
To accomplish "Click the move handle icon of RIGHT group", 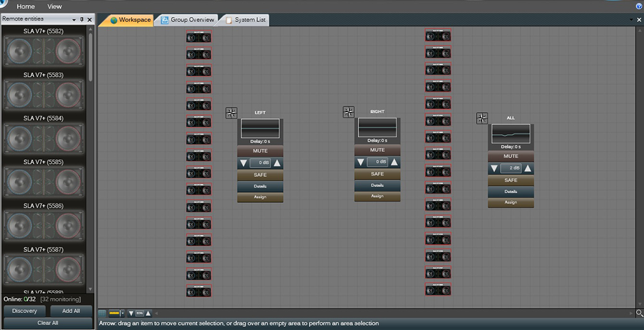I will coord(348,112).
